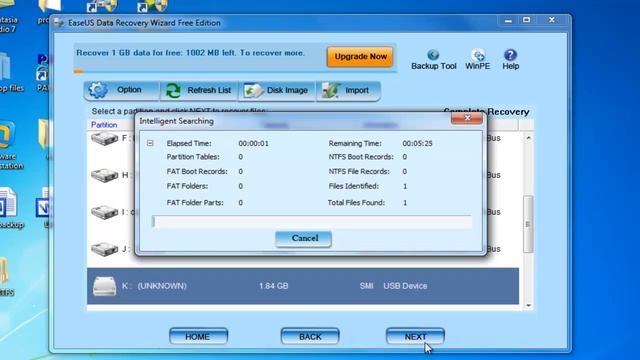The width and height of the screenshot is (640, 360).
Task: Click the Upgrade Now button
Action: click(360, 57)
